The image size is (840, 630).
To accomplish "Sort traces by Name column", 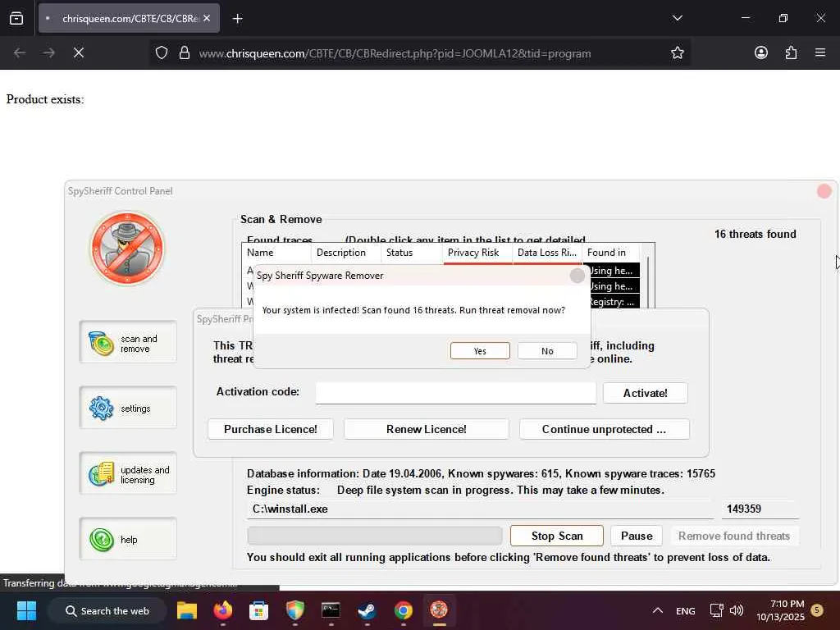I will (x=276, y=253).
